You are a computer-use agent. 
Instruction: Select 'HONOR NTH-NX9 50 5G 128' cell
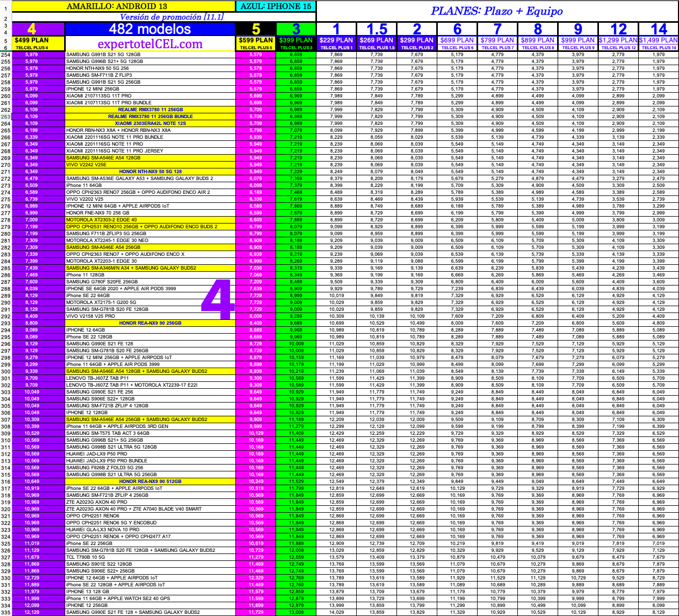click(150, 172)
